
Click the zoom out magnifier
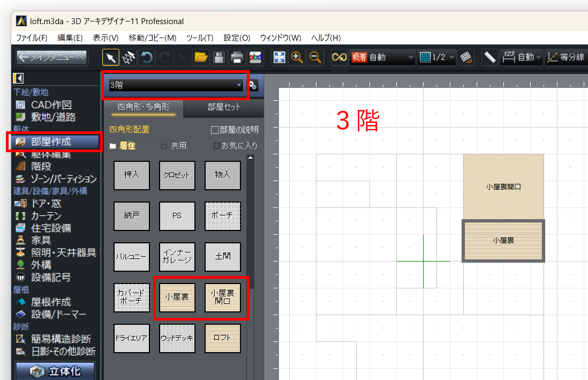pos(315,57)
